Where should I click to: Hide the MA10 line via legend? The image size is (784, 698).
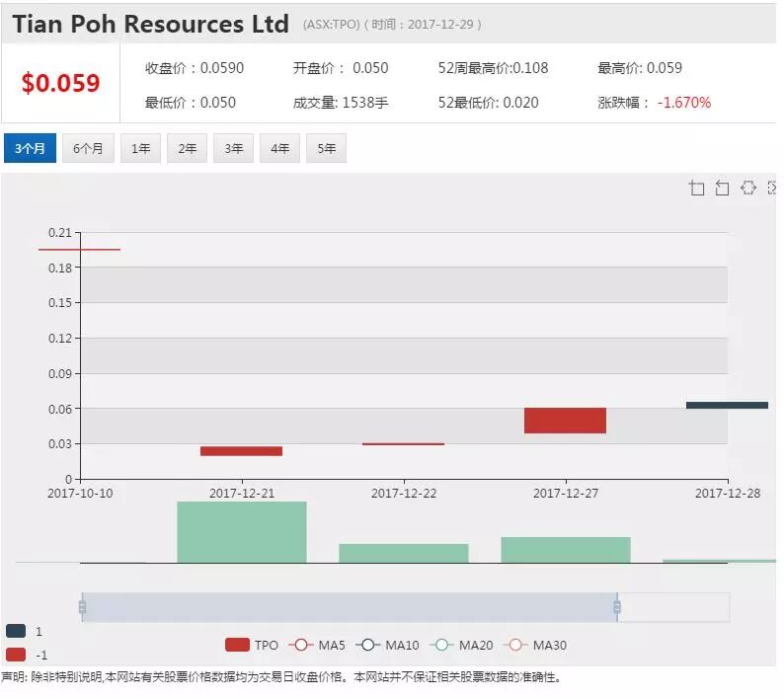pos(387,645)
